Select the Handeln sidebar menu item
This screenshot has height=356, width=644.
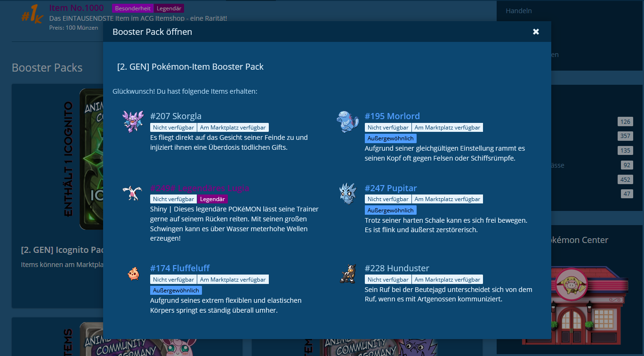coord(518,11)
